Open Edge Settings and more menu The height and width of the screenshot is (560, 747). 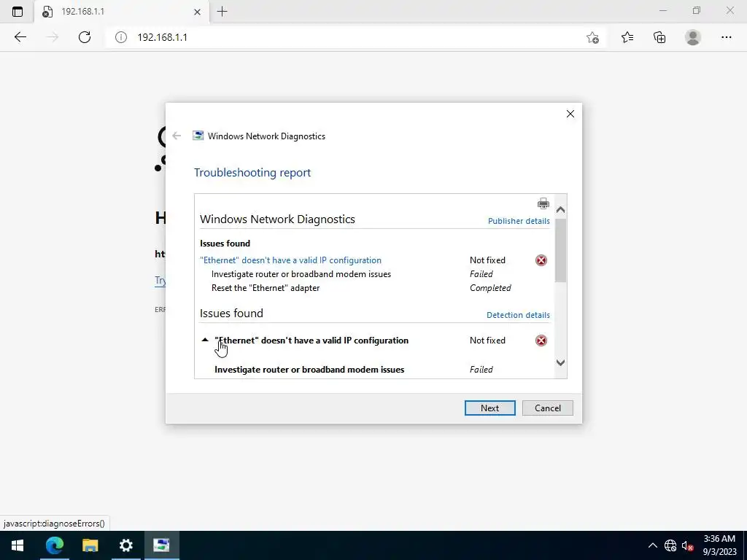[726, 37]
